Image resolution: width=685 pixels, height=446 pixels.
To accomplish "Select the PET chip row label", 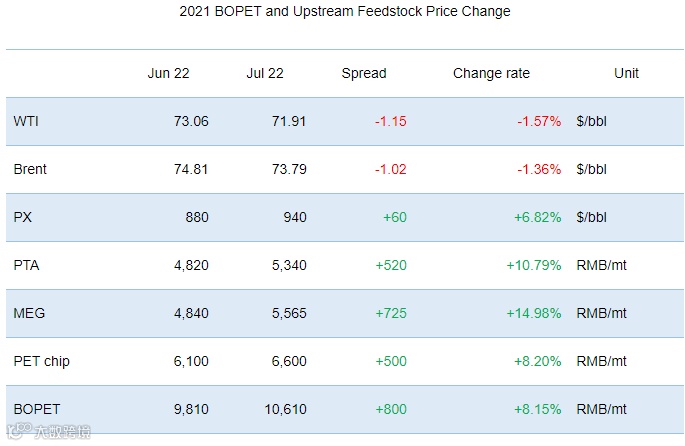I will [x=42, y=361].
